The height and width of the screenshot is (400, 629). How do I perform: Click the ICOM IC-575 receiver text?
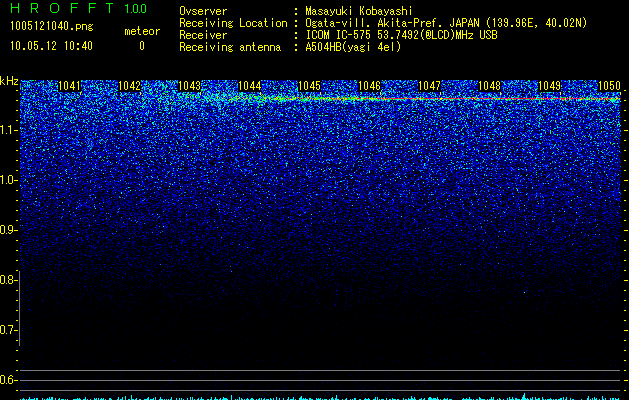coord(401,35)
